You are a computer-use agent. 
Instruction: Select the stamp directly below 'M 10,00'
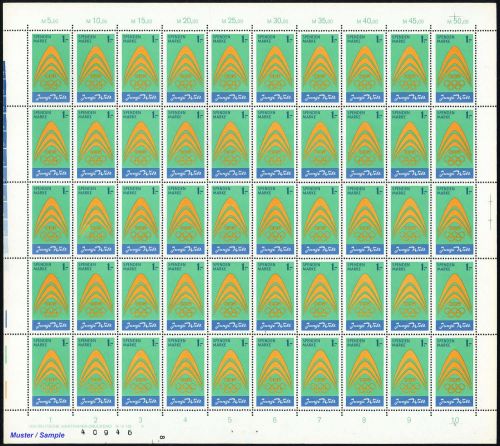click(x=96, y=68)
